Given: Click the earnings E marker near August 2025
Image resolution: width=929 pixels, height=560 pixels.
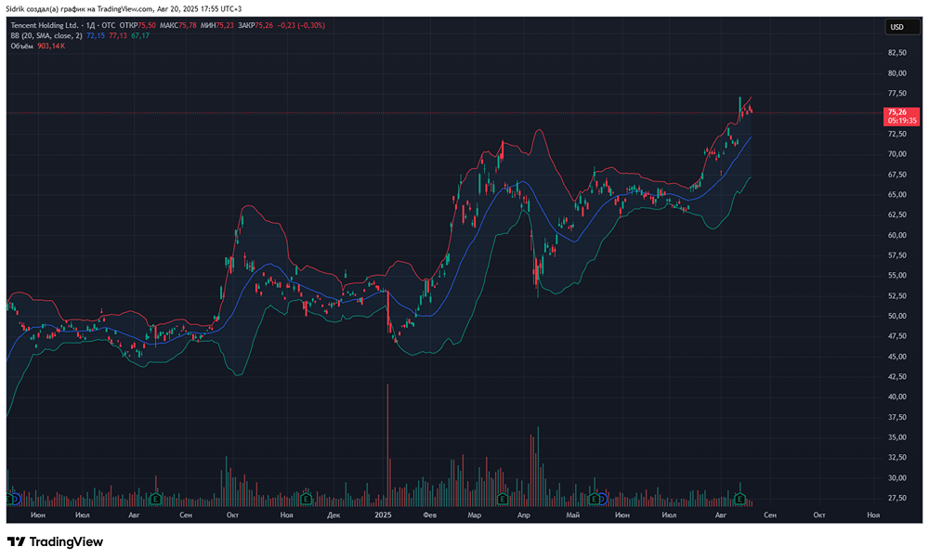Looking at the screenshot, I should (x=740, y=499).
